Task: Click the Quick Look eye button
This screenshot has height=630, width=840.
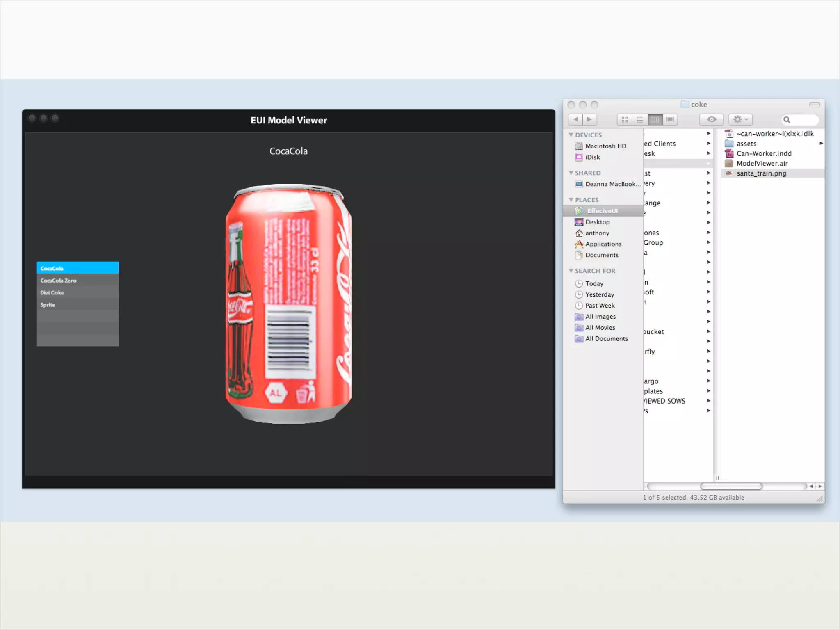Action: 712,119
